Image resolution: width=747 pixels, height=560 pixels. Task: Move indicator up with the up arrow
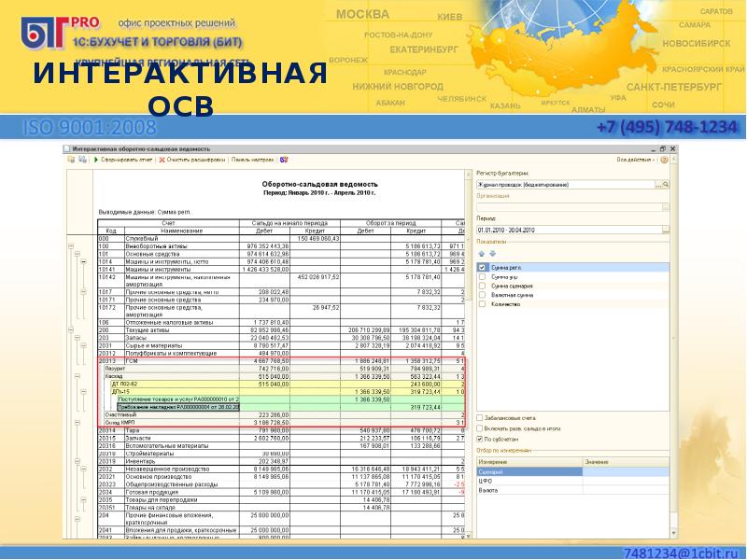click(481, 253)
